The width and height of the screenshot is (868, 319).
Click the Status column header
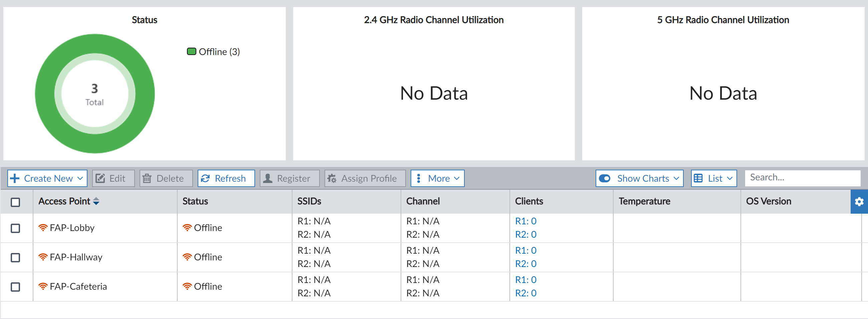click(x=195, y=201)
